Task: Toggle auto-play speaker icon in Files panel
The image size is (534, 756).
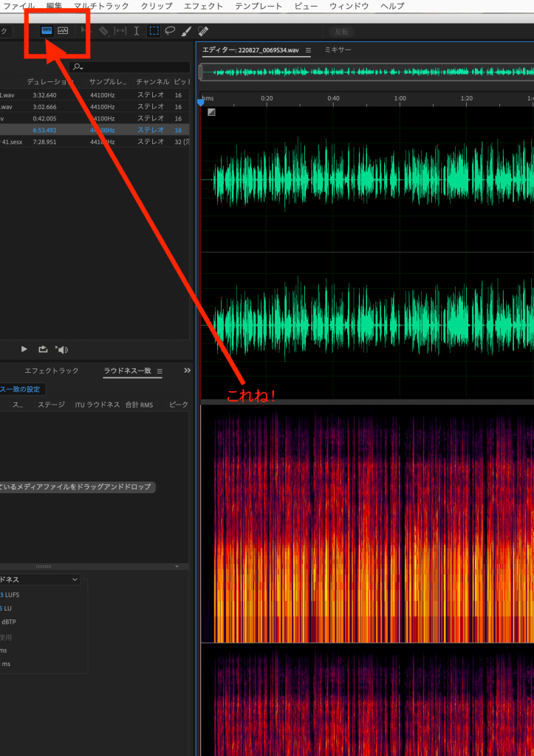Action: click(x=62, y=349)
